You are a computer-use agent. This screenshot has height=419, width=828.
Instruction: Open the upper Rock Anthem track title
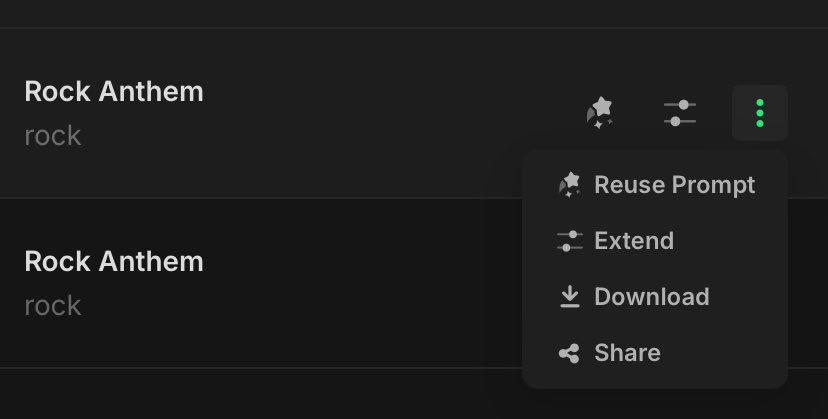(x=114, y=92)
